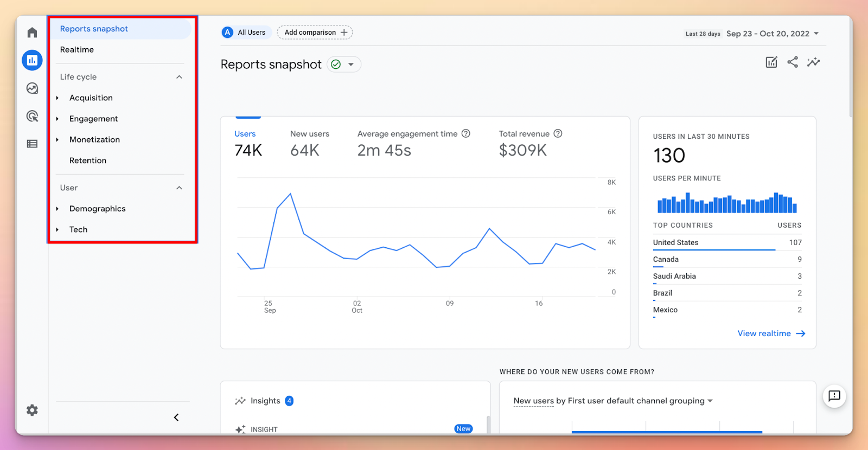Expand the Acquisition tree item
This screenshot has height=450, width=868.
coord(58,98)
